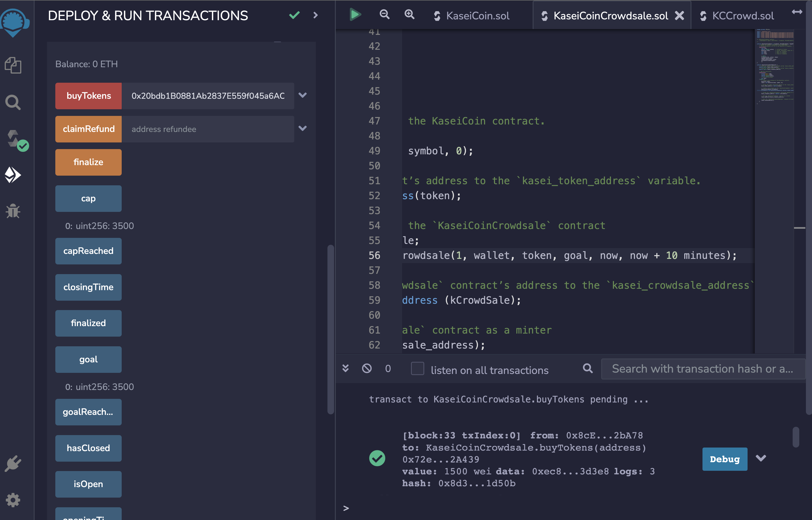Screen dimensions: 812x520
Task: Open the Debugger bug icon
Action: 13,211
